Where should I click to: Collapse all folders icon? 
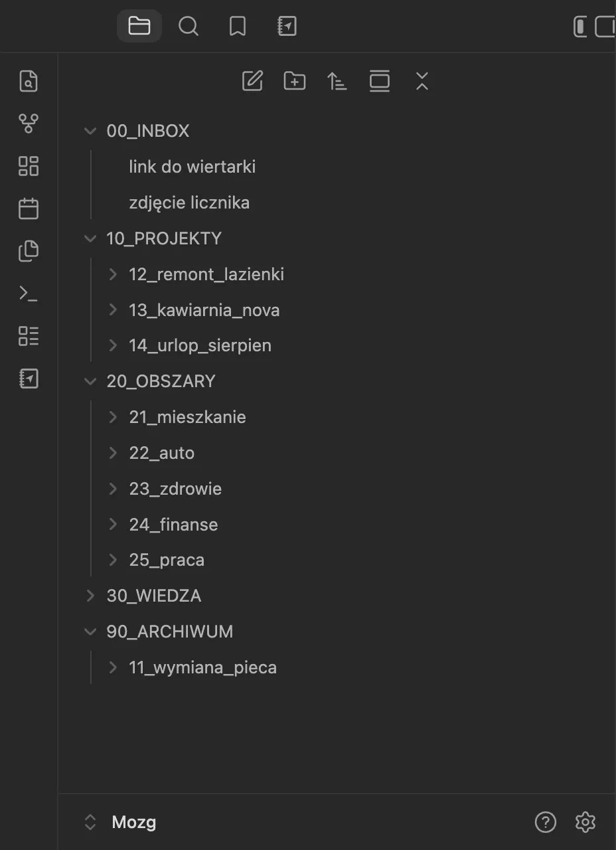click(422, 81)
